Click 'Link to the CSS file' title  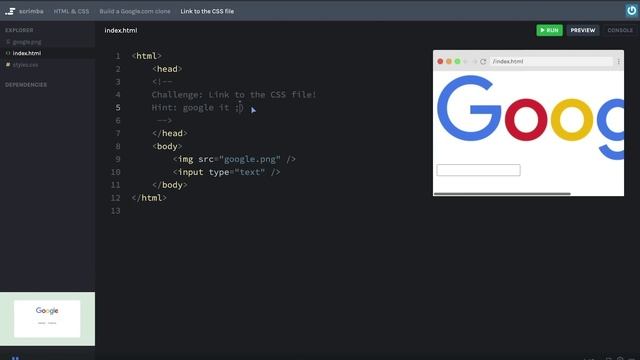click(x=207, y=11)
